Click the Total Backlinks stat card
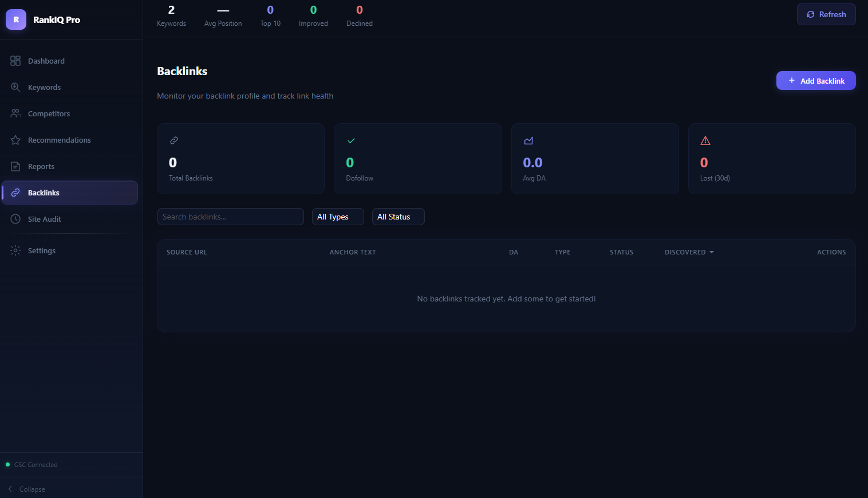Viewport: 868px width, 498px height. tap(240, 159)
